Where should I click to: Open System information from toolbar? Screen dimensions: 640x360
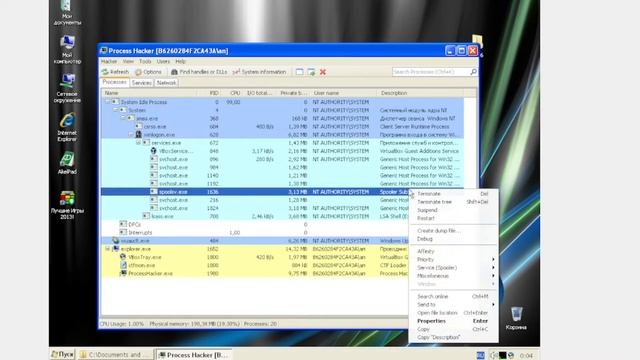click(x=260, y=72)
